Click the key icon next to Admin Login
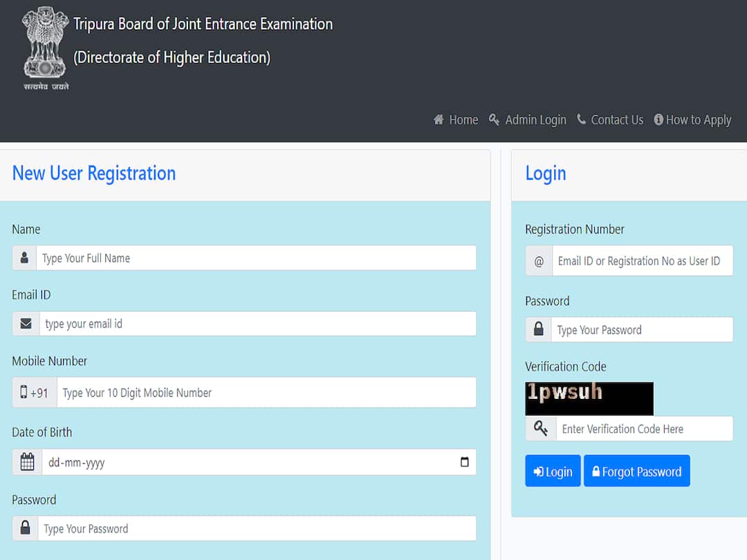The width and height of the screenshot is (747, 560). (x=494, y=120)
